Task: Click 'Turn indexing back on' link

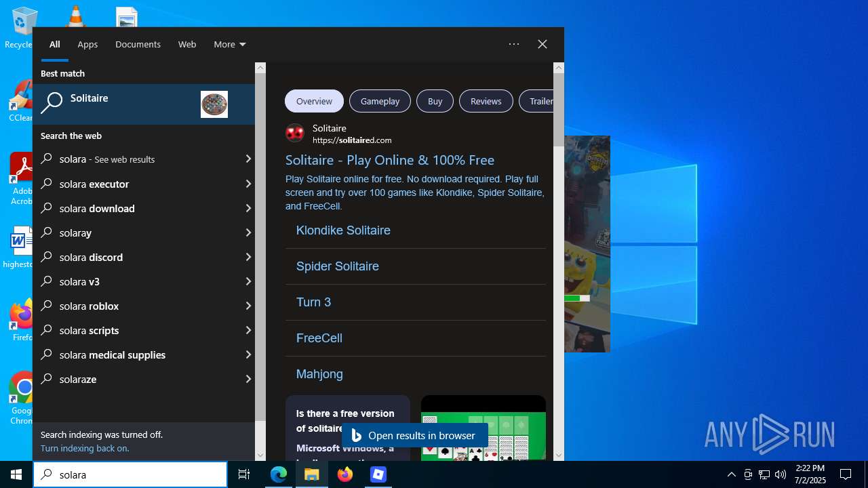Action: click(85, 448)
